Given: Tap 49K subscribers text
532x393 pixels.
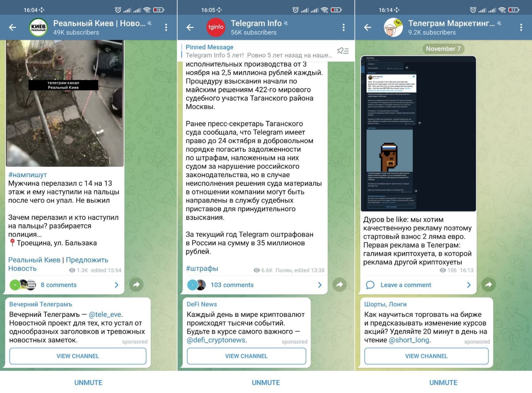Looking at the screenshot, I should tap(76, 32).
